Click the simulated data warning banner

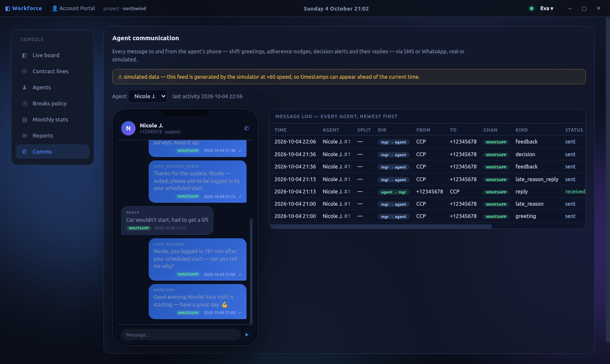(x=349, y=77)
